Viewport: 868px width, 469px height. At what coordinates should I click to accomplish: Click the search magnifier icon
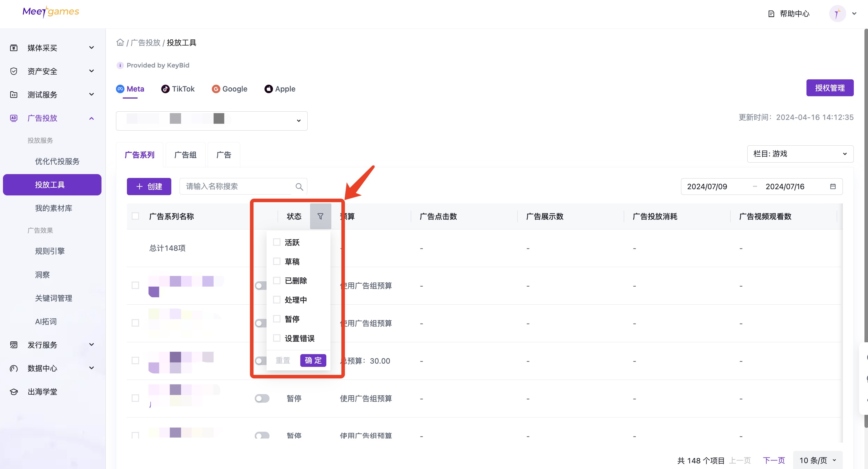pyautogui.click(x=299, y=187)
